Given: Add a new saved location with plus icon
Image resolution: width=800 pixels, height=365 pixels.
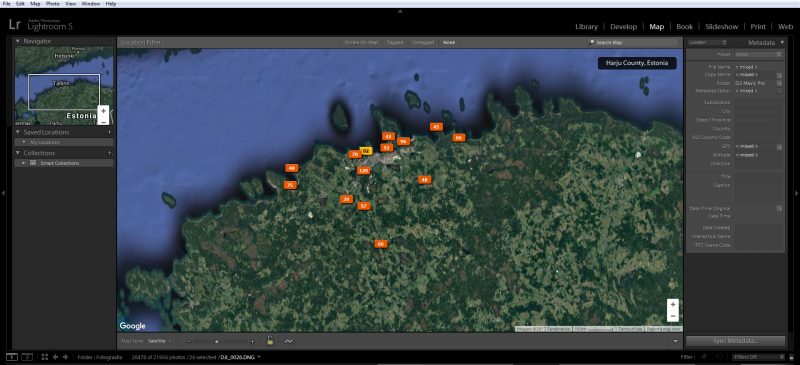Looking at the screenshot, I should [x=110, y=132].
